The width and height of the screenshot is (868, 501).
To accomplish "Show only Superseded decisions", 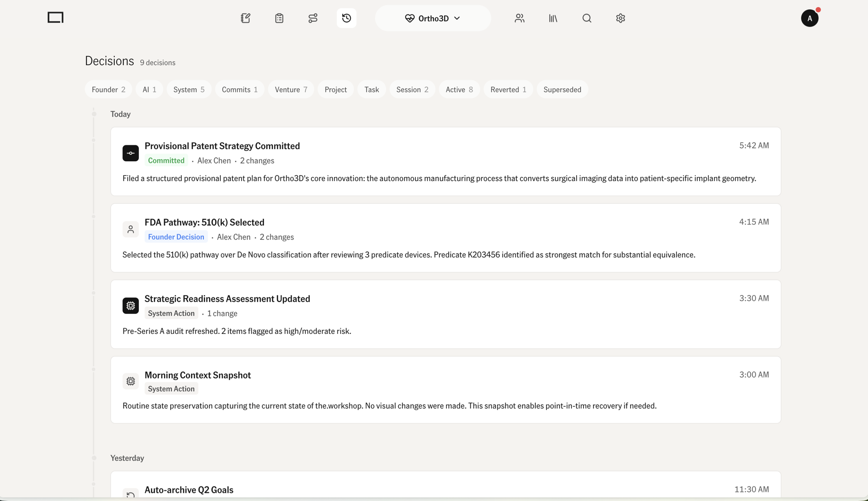I will 562,89.
